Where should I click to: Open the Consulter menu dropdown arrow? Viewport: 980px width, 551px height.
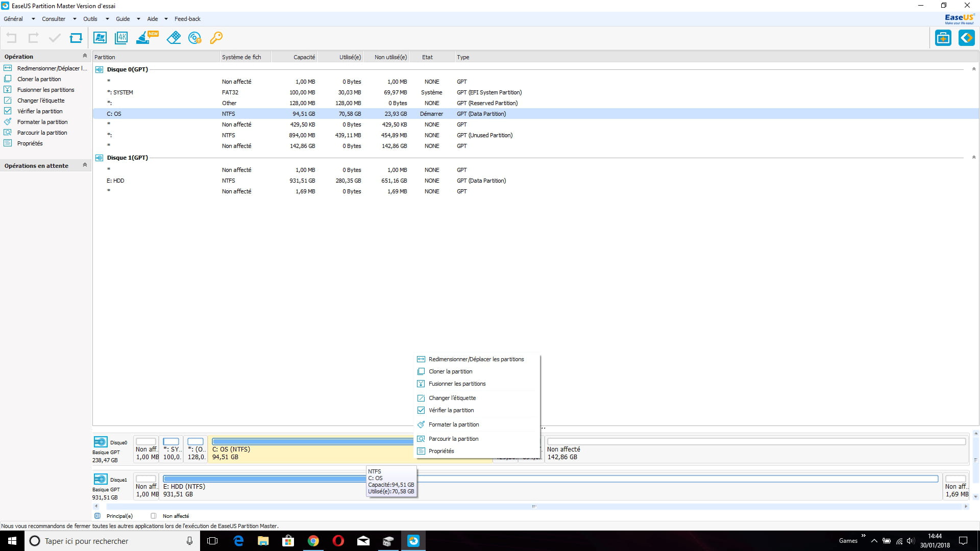pos(75,19)
